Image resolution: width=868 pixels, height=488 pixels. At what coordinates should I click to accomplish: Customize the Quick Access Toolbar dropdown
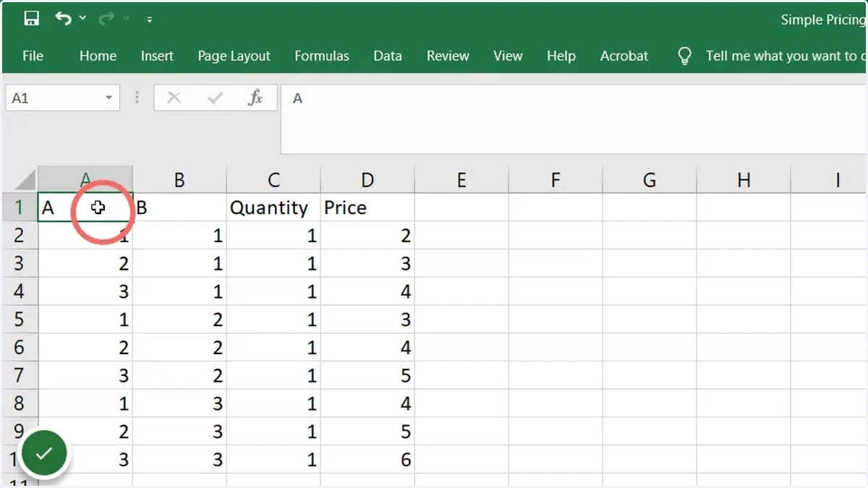pyautogui.click(x=150, y=20)
